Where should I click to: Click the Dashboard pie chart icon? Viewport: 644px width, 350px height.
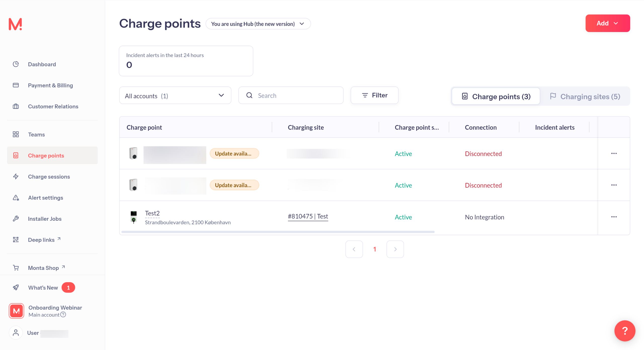pos(16,64)
